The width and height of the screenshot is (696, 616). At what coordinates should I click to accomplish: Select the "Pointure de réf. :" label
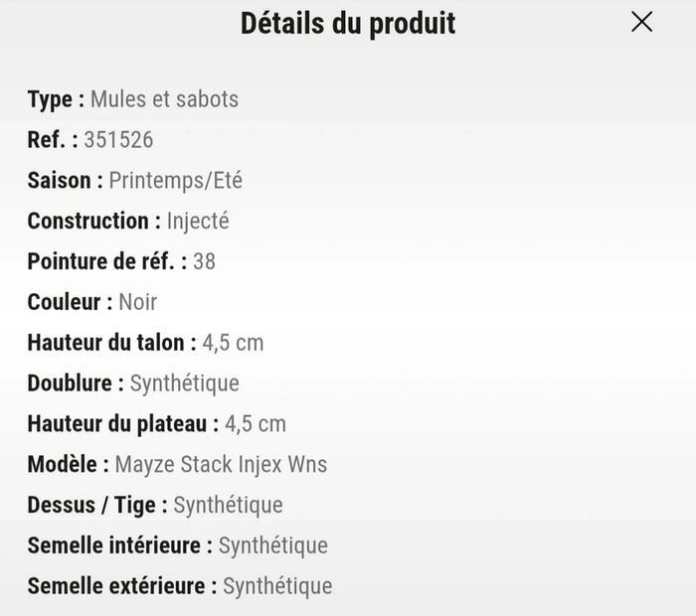(107, 261)
